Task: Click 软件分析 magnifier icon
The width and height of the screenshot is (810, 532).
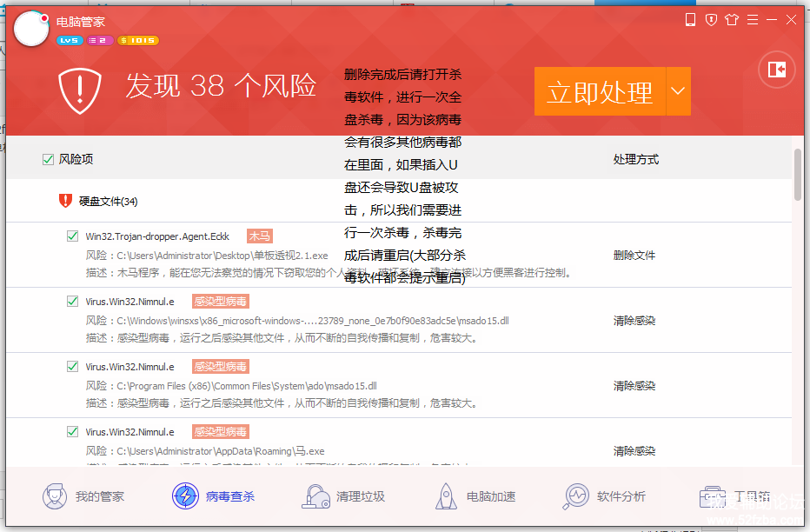Action: (575, 496)
